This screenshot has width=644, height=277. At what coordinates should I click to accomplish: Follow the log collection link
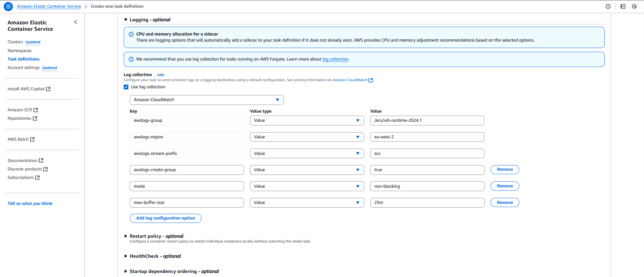(x=335, y=59)
